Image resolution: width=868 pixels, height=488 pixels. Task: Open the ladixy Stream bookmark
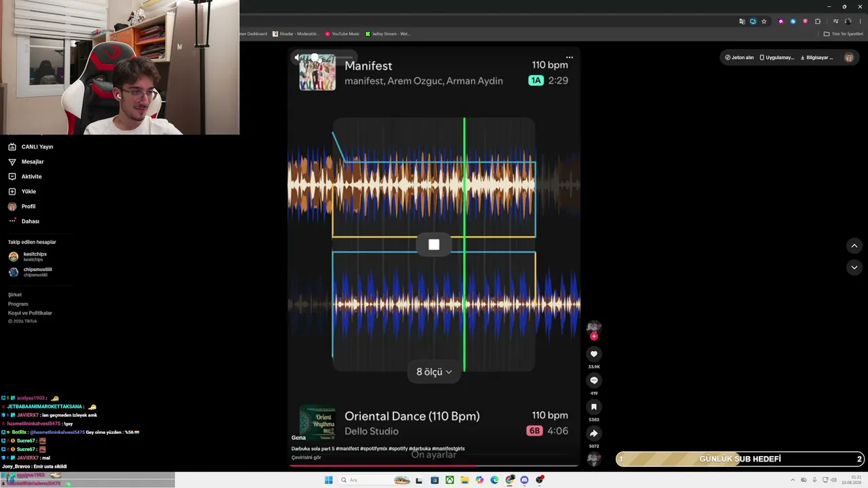[x=388, y=34]
